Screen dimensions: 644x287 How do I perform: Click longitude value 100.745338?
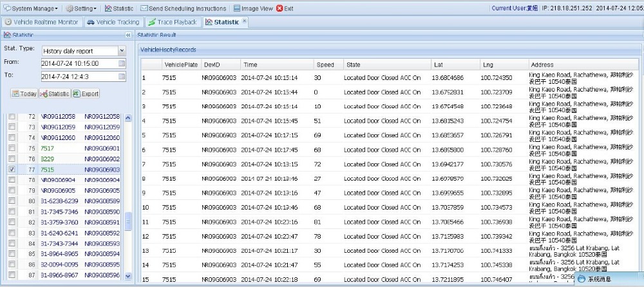[497, 265]
